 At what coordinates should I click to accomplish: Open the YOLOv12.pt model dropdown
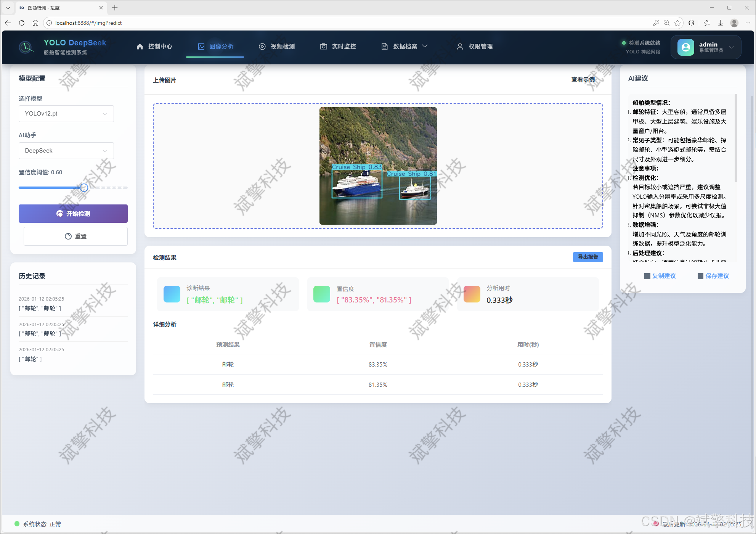point(66,114)
